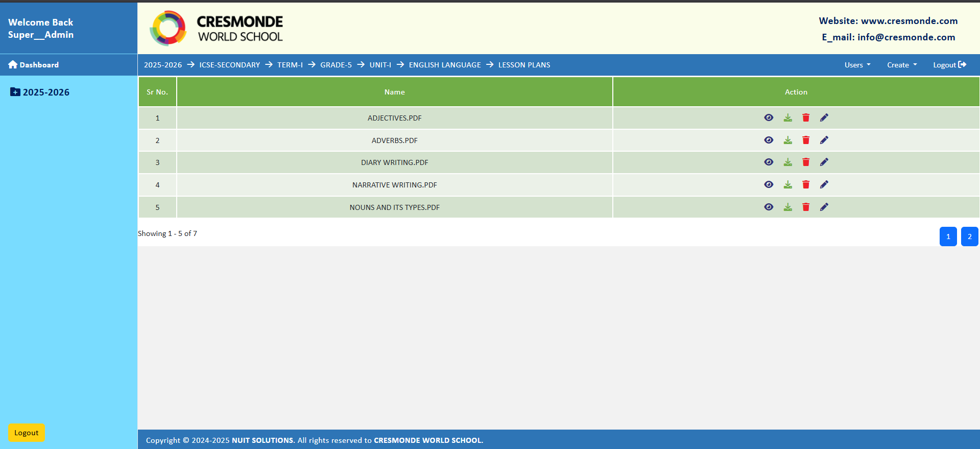Click the Cresmonde World School logo
The image size is (980, 449).
click(x=216, y=29)
